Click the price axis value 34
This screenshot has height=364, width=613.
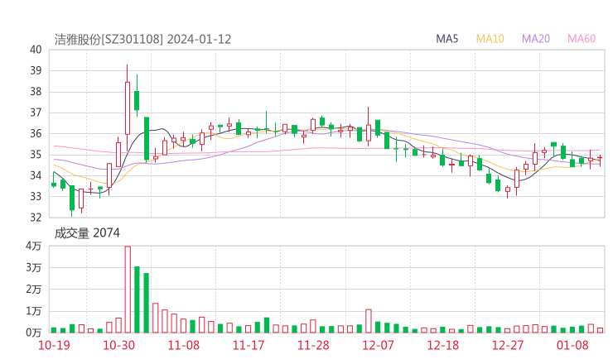(x=36, y=175)
